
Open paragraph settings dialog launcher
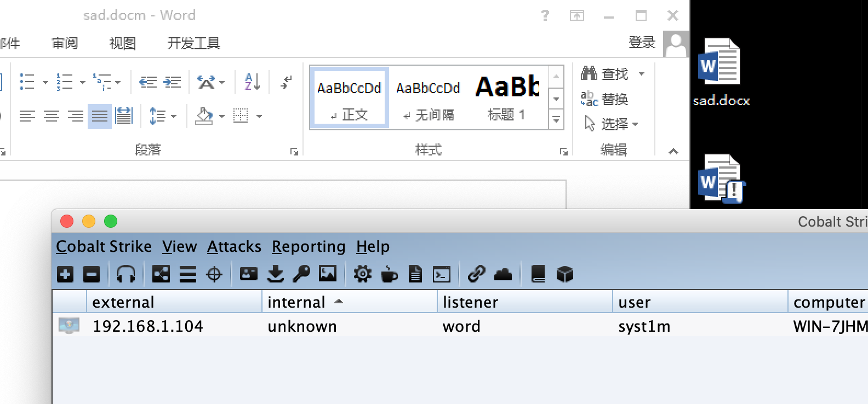pyautogui.click(x=294, y=152)
